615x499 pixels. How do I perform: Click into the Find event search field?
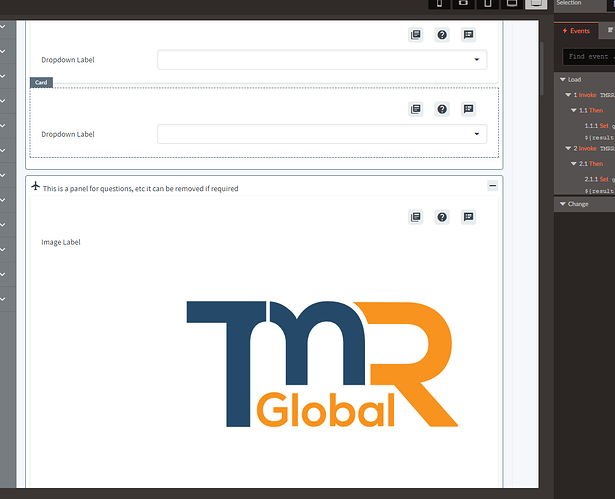589,57
